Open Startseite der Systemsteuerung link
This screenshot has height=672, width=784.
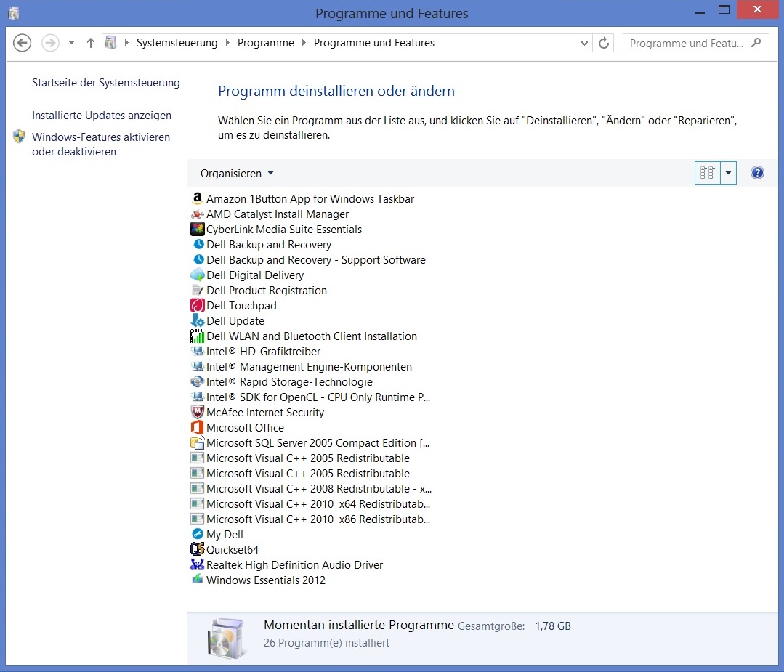point(106,83)
